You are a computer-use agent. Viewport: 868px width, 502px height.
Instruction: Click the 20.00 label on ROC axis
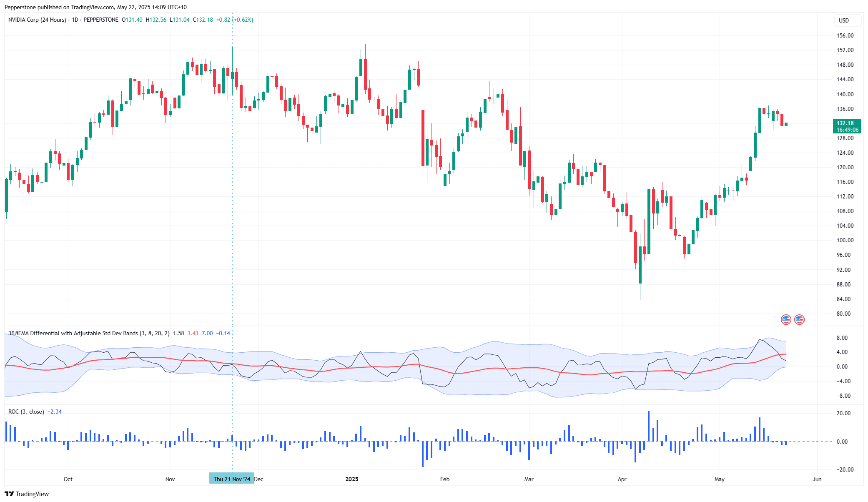(x=844, y=413)
